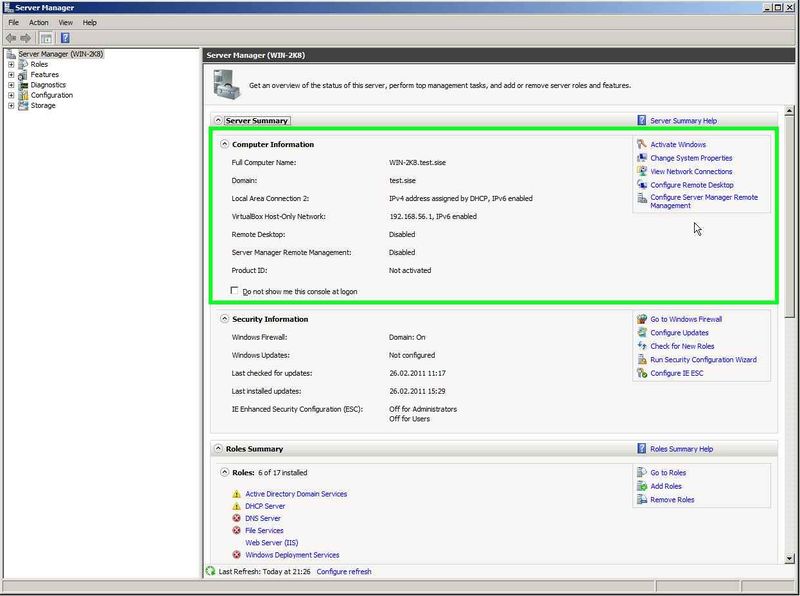Viewport: 800px width, 596px height.
Task: Open the Help toolbar icon
Action: coord(65,38)
